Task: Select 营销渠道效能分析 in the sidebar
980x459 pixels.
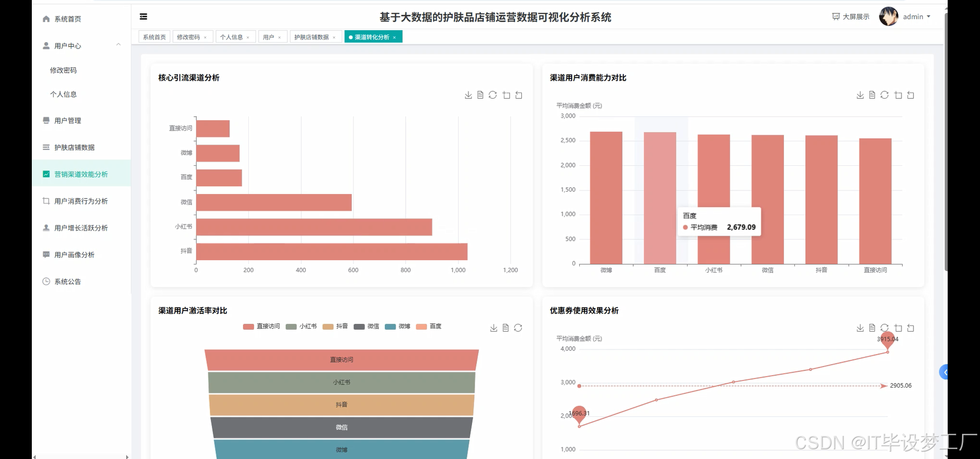Action: coord(81,174)
